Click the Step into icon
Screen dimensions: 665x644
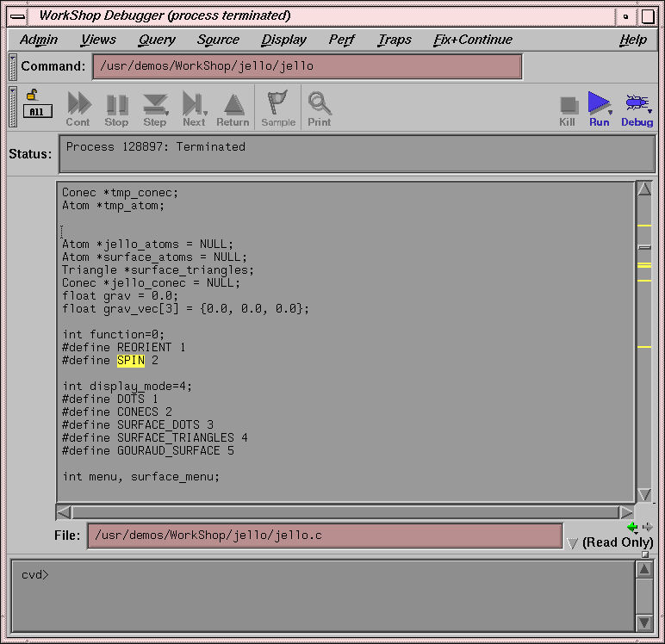155,108
